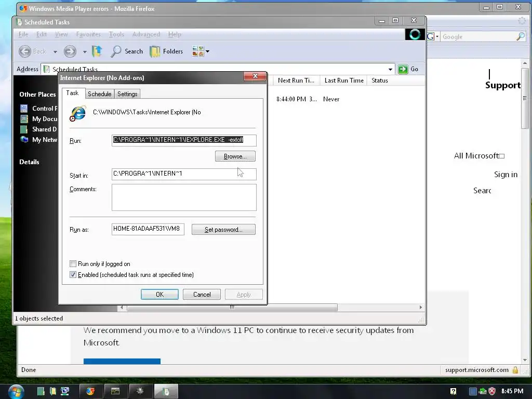The width and height of the screenshot is (532, 399).
Task: Open the Address bar dropdown
Action: click(x=390, y=69)
